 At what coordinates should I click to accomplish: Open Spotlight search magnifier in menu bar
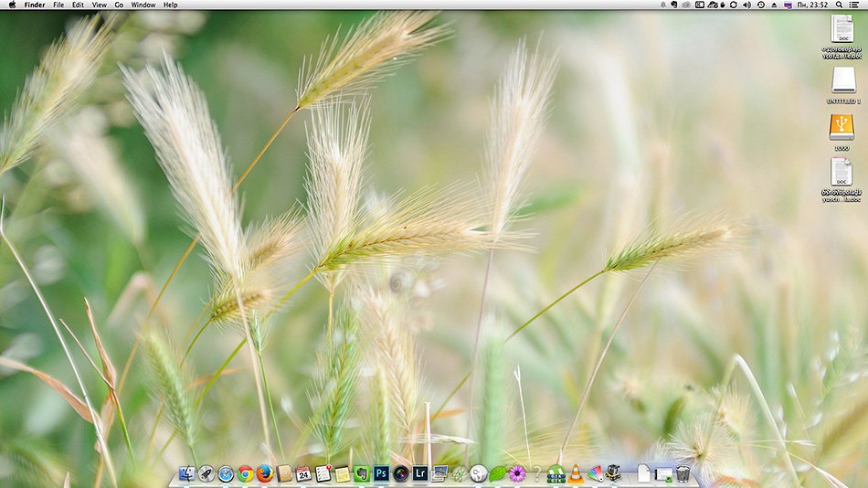(839, 5)
